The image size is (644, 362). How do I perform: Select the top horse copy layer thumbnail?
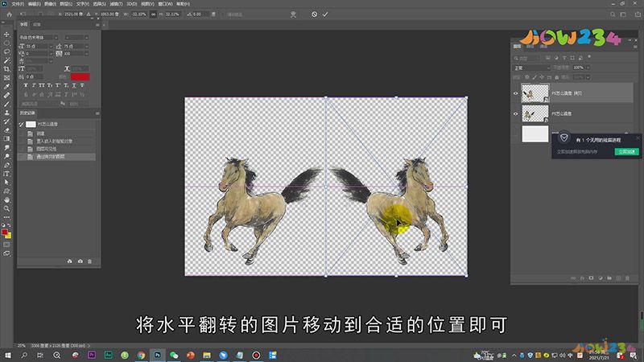click(x=535, y=93)
